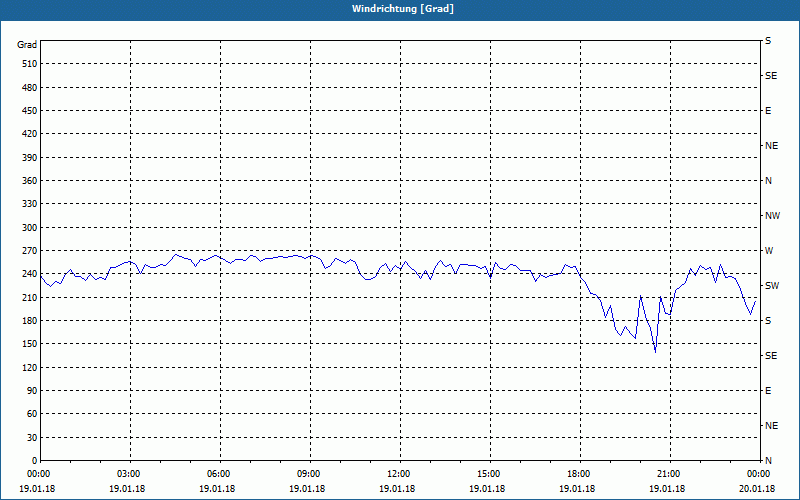Select the Grad y-axis unit label
The height and width of the screenshot is (500, 800).
pos(27,45)
